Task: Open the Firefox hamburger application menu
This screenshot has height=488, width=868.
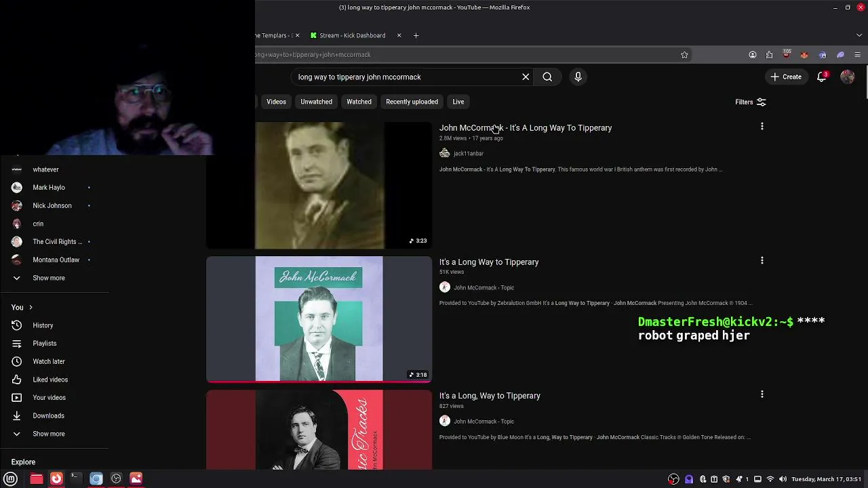Action: 857,55
